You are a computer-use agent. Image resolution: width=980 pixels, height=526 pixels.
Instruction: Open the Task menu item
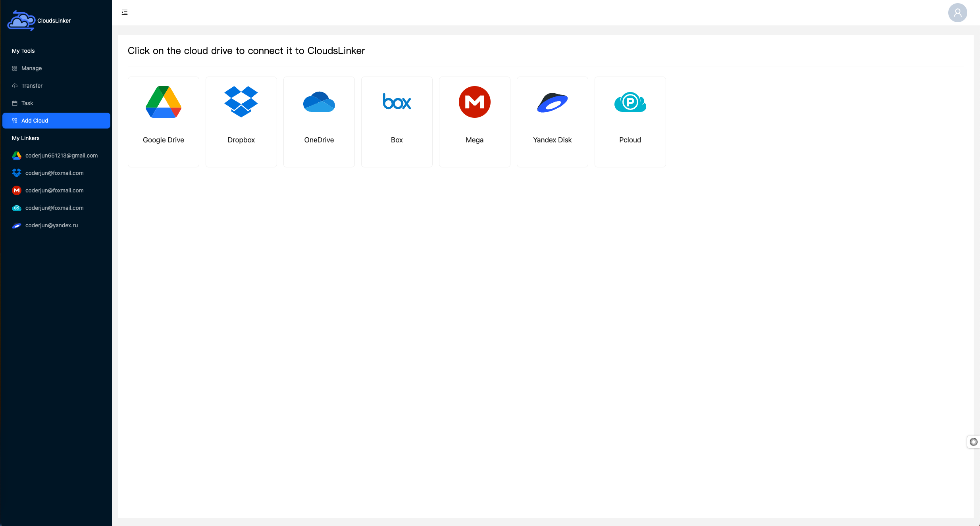pos(56,103)
